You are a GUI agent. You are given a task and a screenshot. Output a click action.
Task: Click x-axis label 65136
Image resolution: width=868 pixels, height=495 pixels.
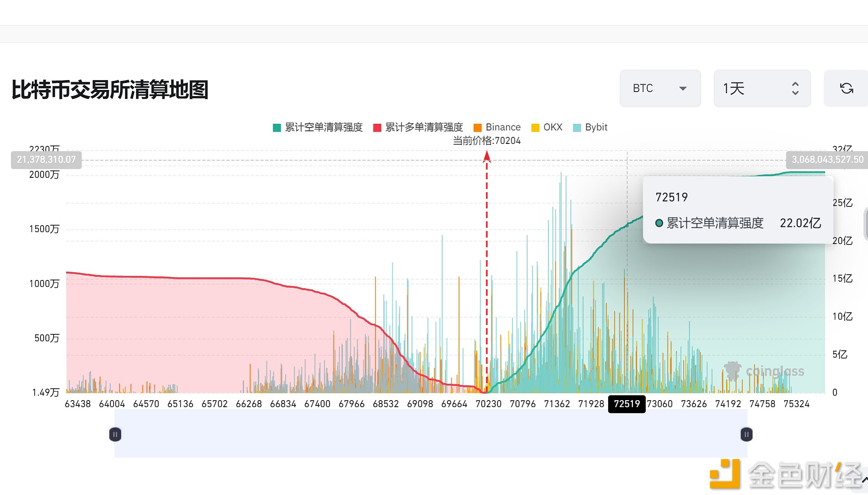(180, 404)
